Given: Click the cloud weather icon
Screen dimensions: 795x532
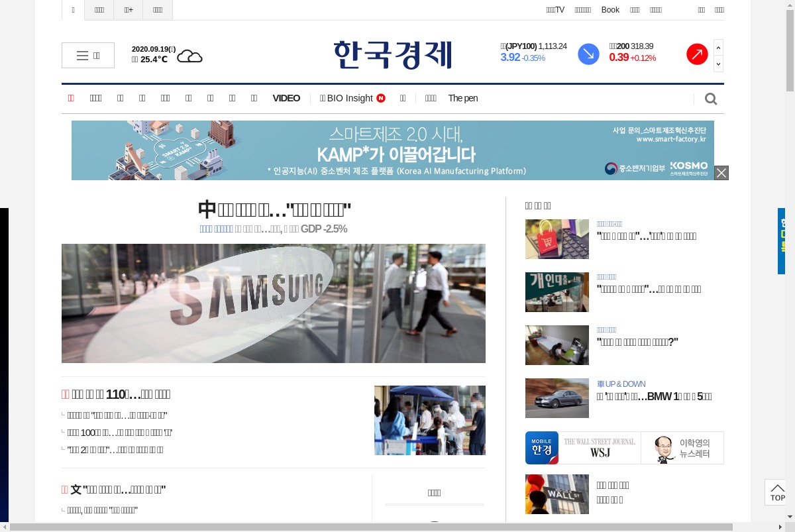Looking at the screenshot, I should click(189, 56).
